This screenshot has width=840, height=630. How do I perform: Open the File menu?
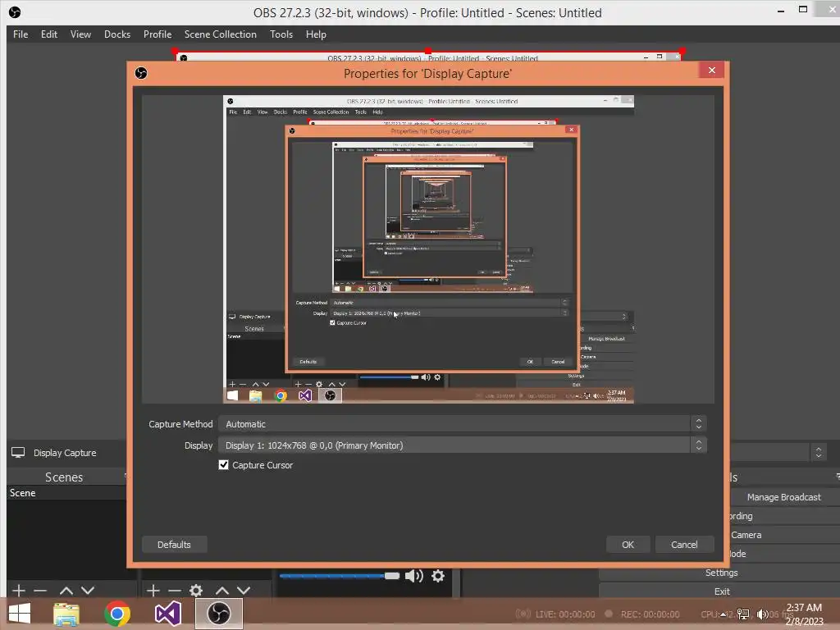(21, 34)
